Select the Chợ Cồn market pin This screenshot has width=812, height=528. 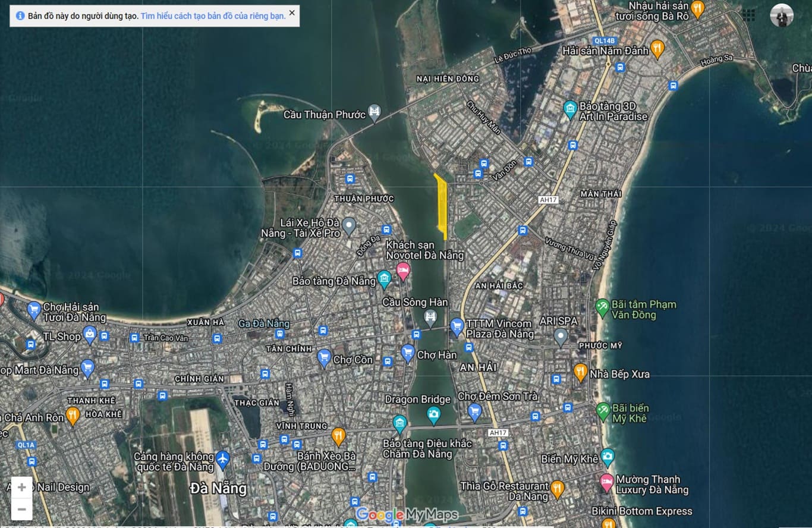tap(324, 357)
